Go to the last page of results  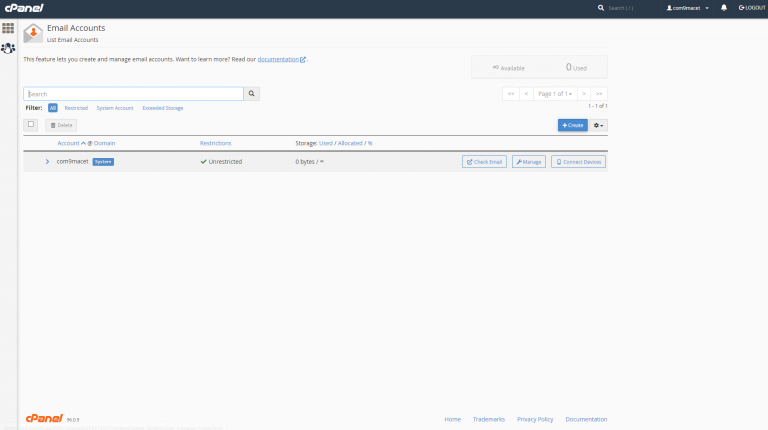pyautogui.click(x=599, y=94)
